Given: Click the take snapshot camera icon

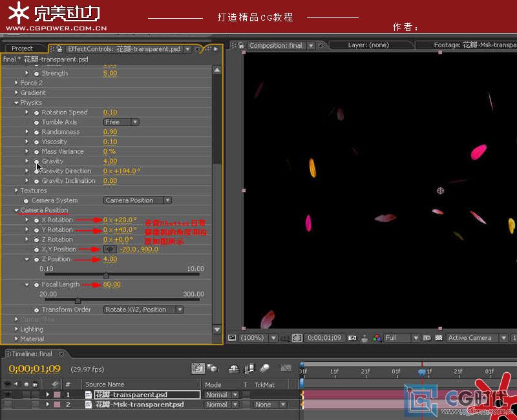Looking at the screenshot, I should [352, 338].
